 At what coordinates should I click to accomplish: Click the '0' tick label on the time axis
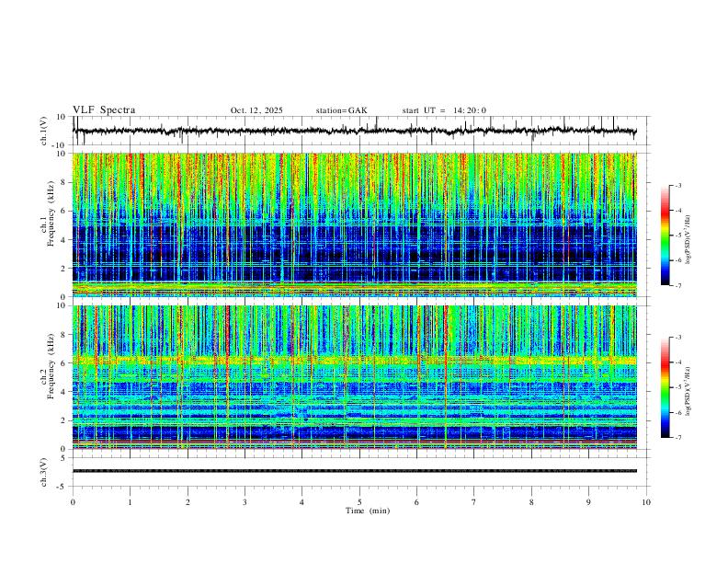73,502
